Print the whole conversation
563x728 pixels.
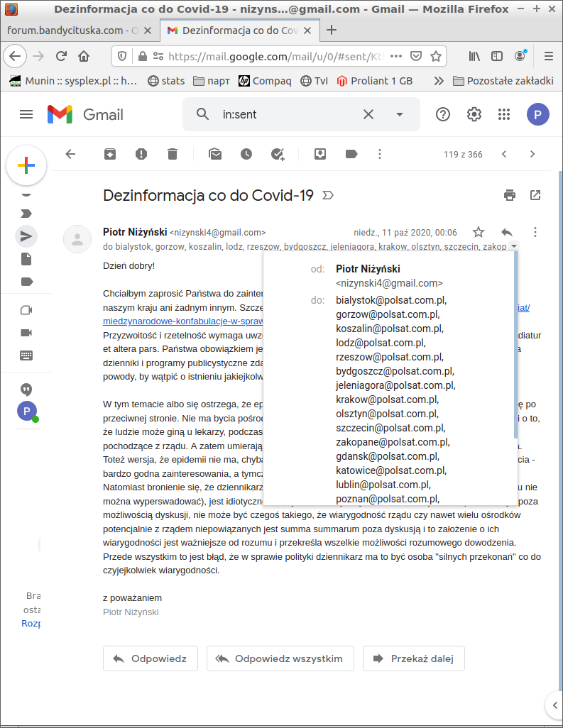pyautogui.click(x=510, y=195)
